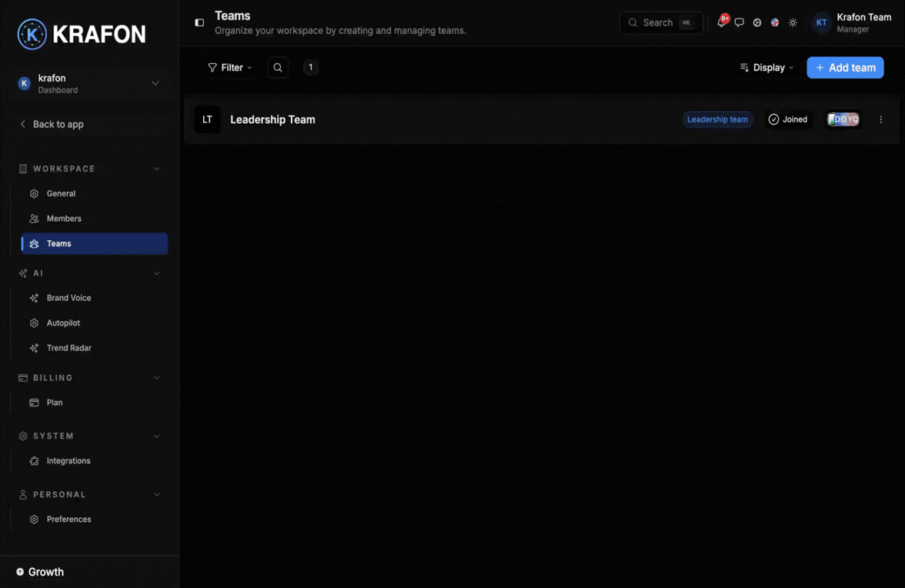Screen dimensions: 905x588
Task: Collapse the SYSTEM section
Action: [x=156, y=436]
